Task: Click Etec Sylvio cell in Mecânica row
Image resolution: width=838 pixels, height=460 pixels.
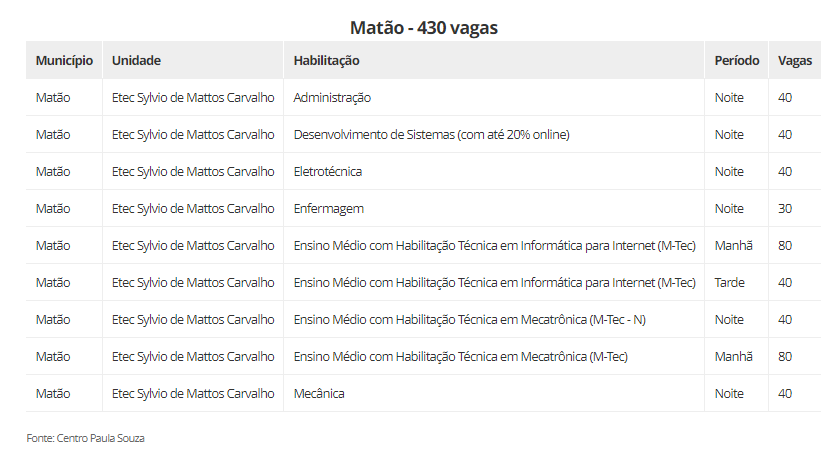Action: pos(192,394)
